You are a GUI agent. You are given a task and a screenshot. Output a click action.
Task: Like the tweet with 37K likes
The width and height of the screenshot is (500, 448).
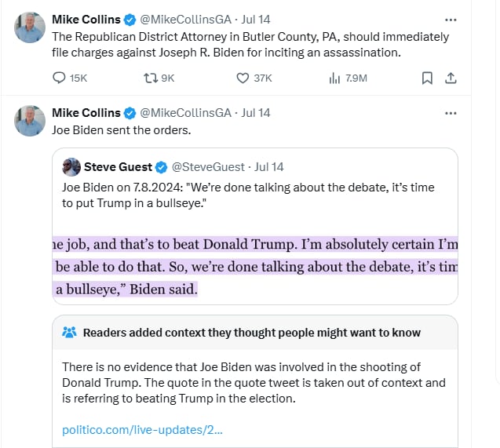[244, 78]
